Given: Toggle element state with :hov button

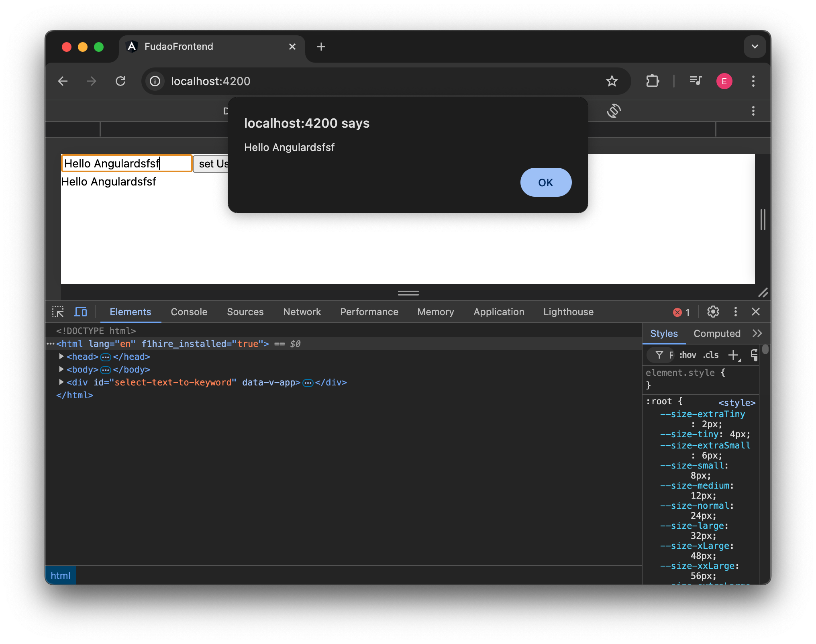Looking at the screenshot, I should point(687,355).
